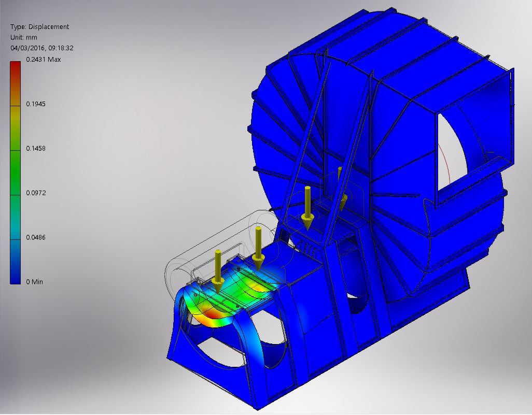The height and width of the screenshot is (415, 532).
Task: Click the "0.1945" legend value
Action: (x=36, y=104)
